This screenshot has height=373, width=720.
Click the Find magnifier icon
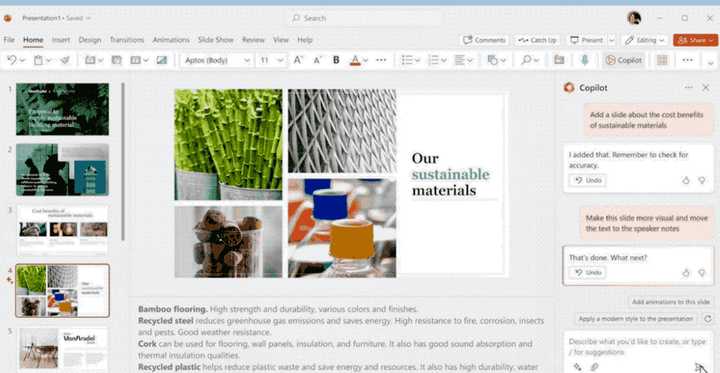(526, 60)
